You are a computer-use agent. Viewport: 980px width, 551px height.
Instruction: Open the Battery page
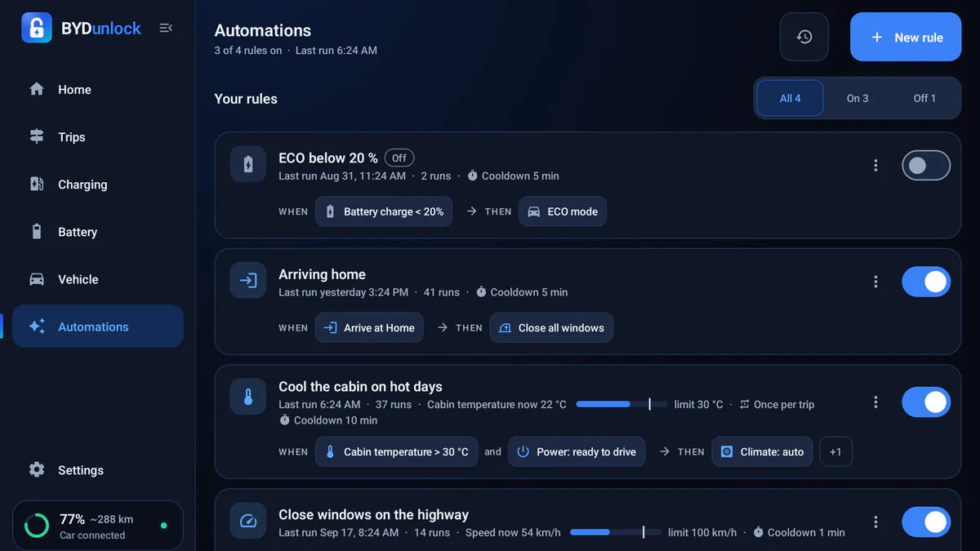tap(98, 232)
